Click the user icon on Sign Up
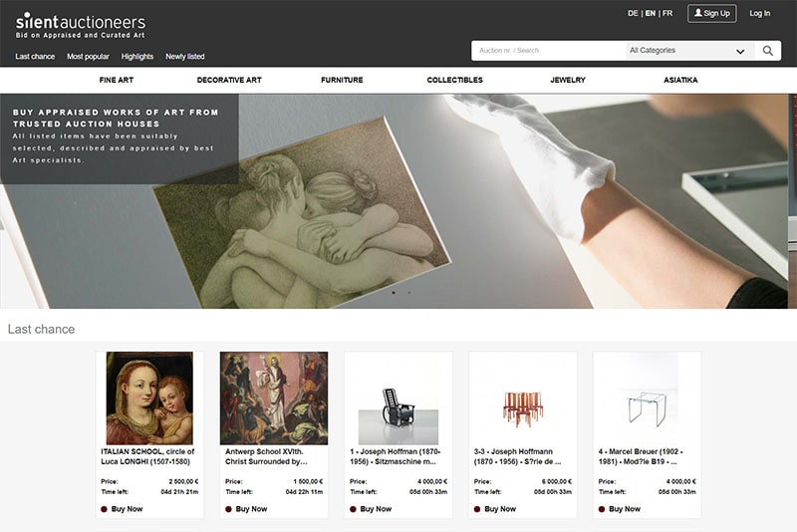The height and width of the screenshot is (532, 797). (698, 13)
